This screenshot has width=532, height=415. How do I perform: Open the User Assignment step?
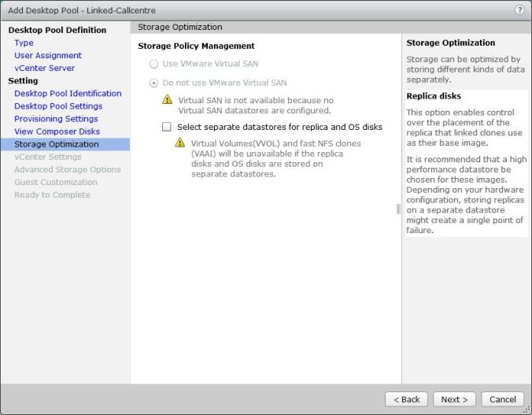pyautogui.click(x=47, y=55)
